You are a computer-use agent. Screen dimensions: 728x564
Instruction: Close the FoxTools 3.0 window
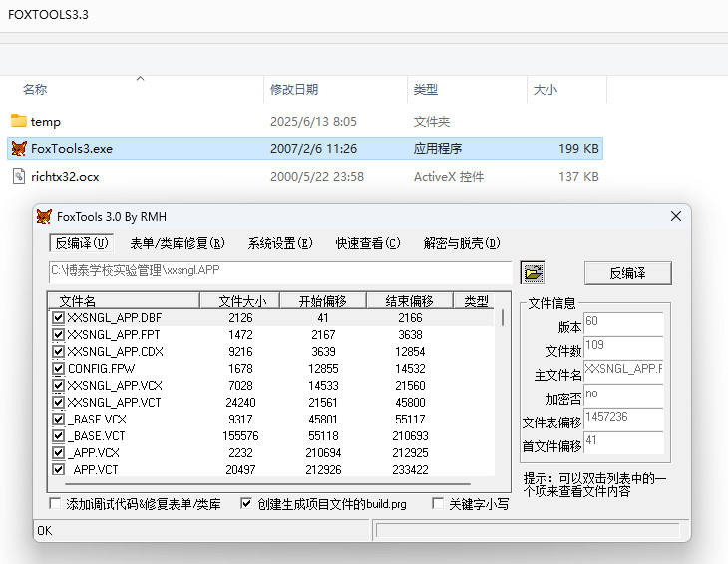[x=675, y=216]
